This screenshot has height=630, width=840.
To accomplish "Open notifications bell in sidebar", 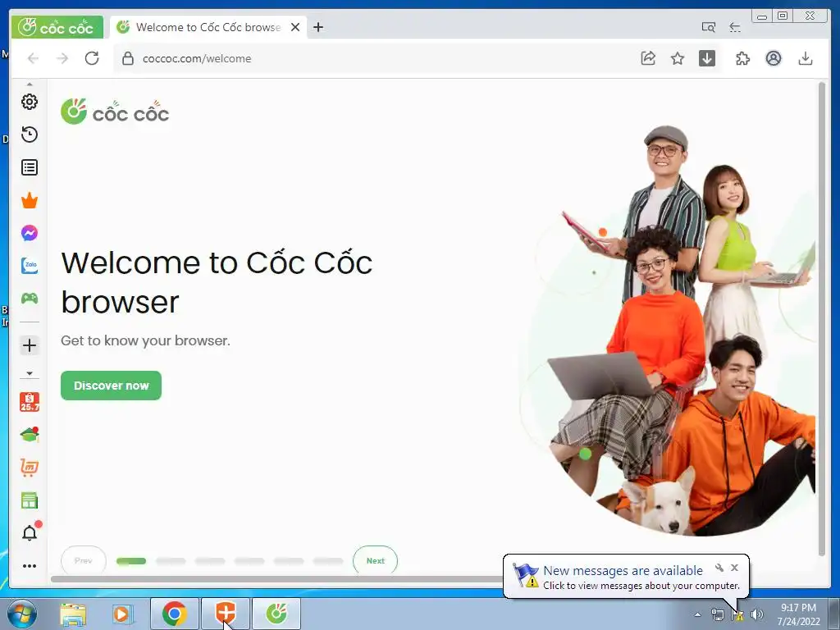I will pos(30,533).
